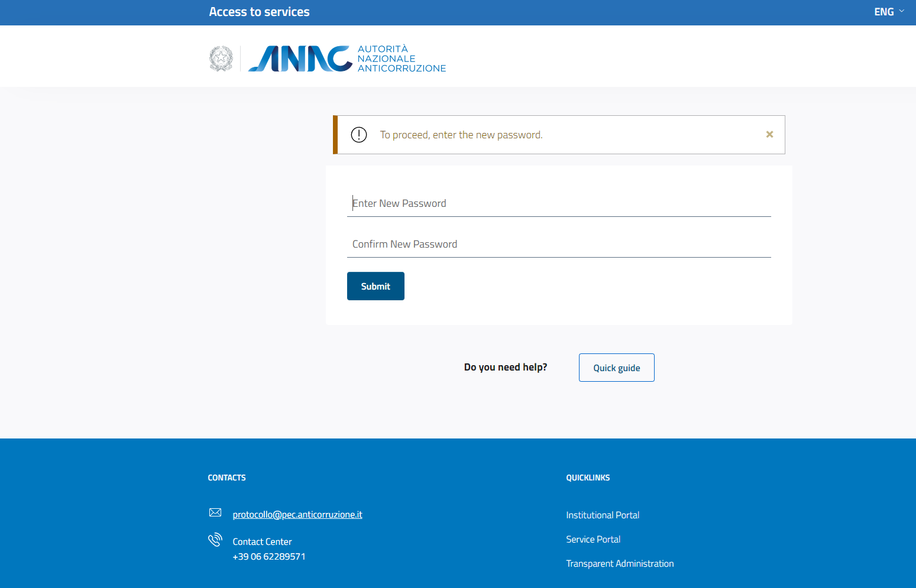Open the Transparent Administration quicklink
Viewport: 916px width, 588px height.
pyautogui.click(x=620, y=564)
